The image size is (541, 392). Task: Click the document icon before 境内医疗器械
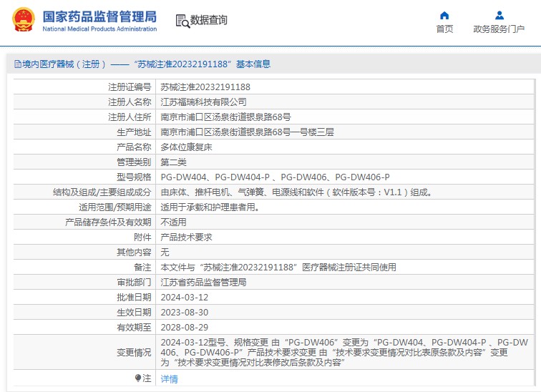click(x=18, y=64)
